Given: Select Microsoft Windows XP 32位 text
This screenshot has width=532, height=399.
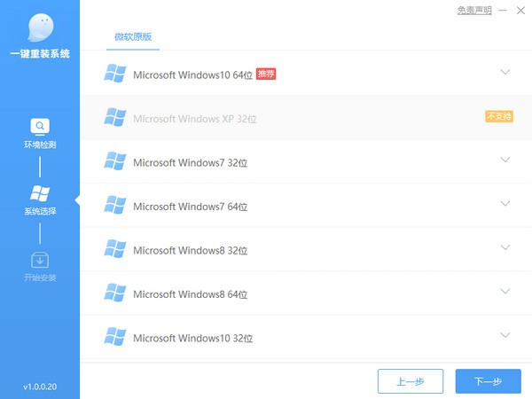Looking at the screenshot, I should [x=195, y=119].
